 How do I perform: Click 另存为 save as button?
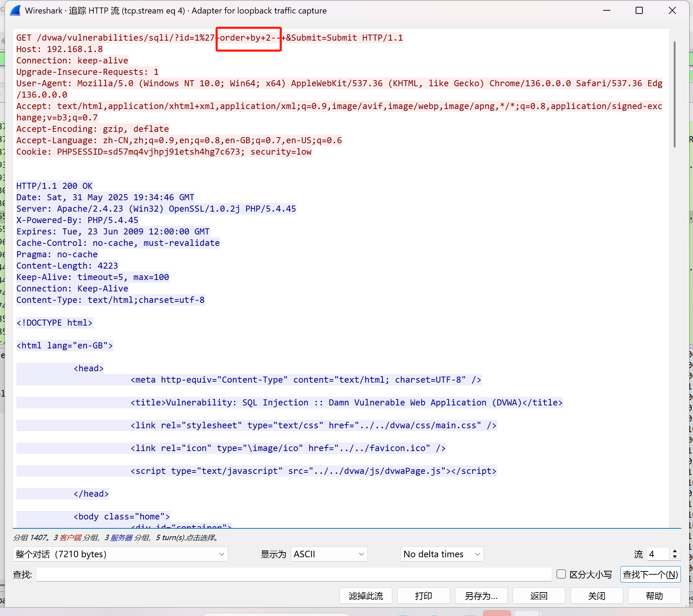(481, 596)
